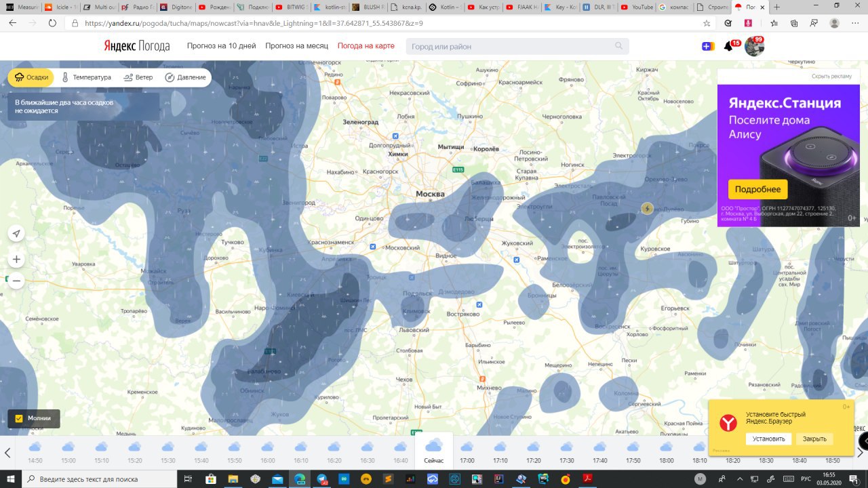
Task: Open a new browser tab
Action: click(x=776, y=7)
